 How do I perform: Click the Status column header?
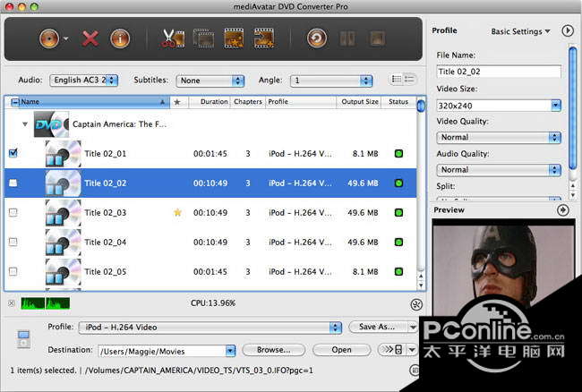[x=398, y=102]
